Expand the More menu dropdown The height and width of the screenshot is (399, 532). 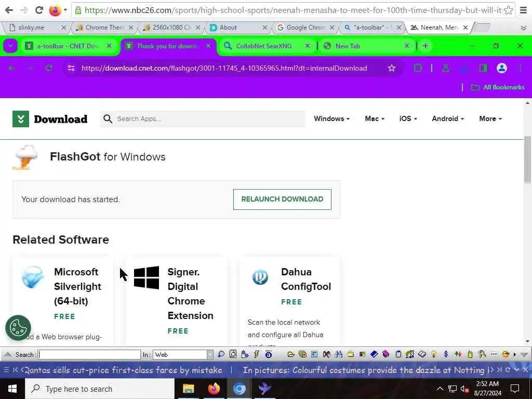click(x=490, y=119)
